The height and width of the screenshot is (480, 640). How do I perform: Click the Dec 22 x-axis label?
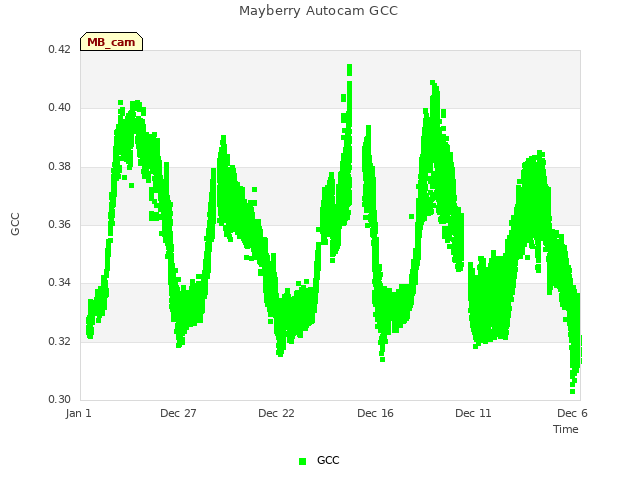pyautogui.click(x=276, y=413)
